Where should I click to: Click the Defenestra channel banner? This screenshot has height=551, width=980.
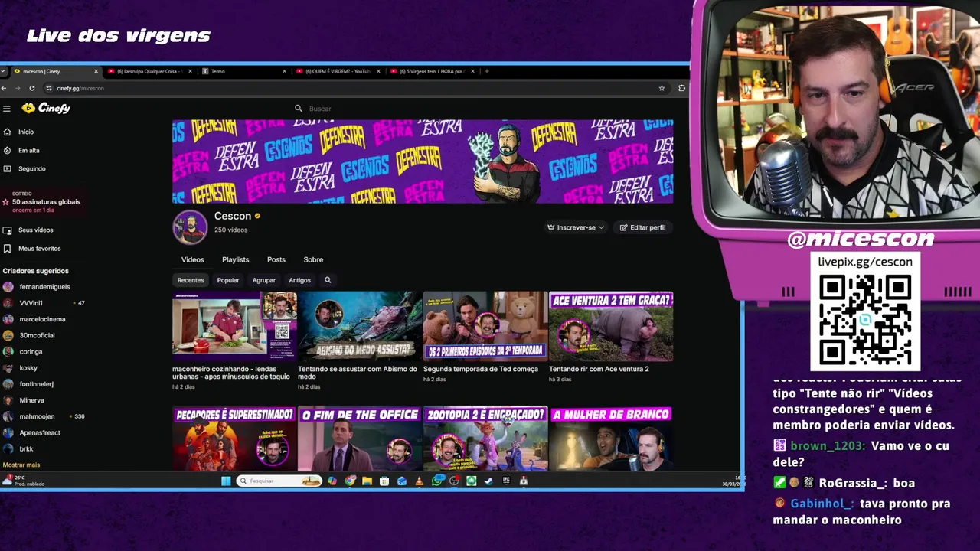coord(423,161)
